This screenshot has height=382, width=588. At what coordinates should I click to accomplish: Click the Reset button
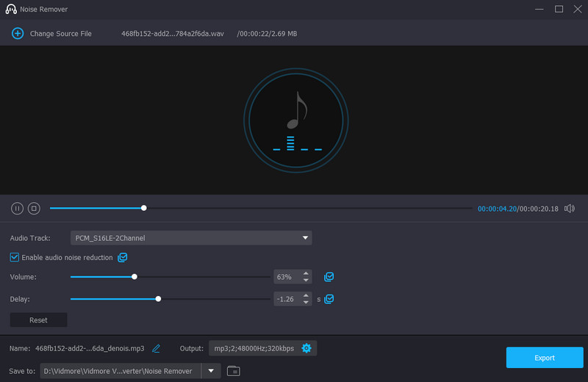click(x=38, y=320)
